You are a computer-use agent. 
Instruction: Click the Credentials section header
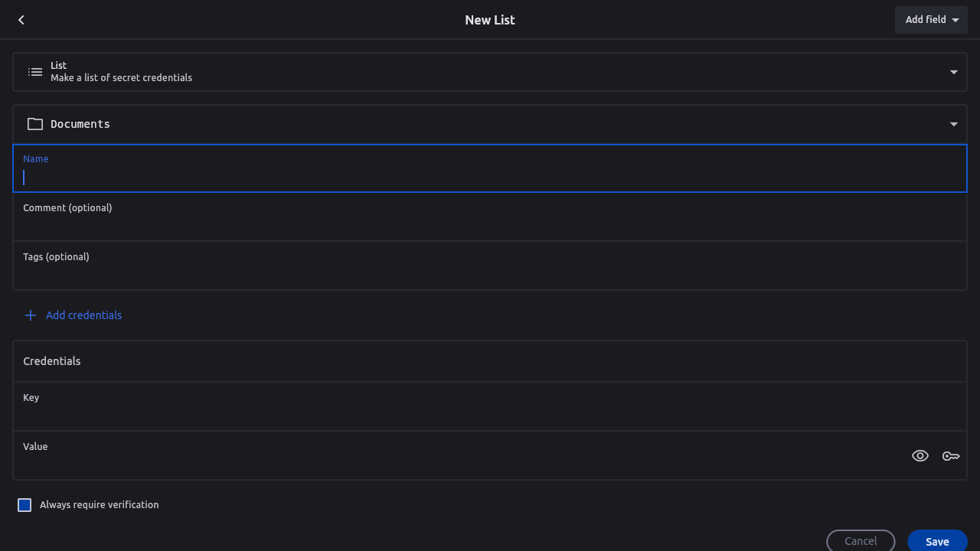pyautogui.click(x=52, y=361)
